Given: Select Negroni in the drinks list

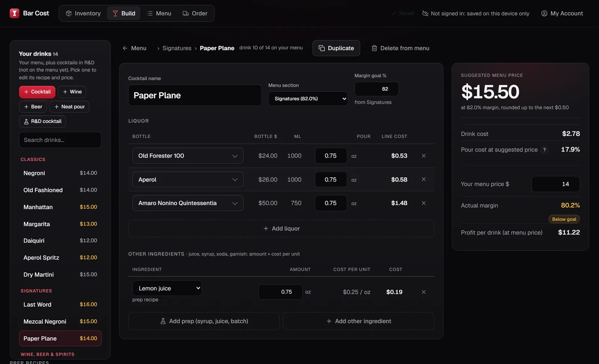Looking at the screenshot, I should [60, 173].
